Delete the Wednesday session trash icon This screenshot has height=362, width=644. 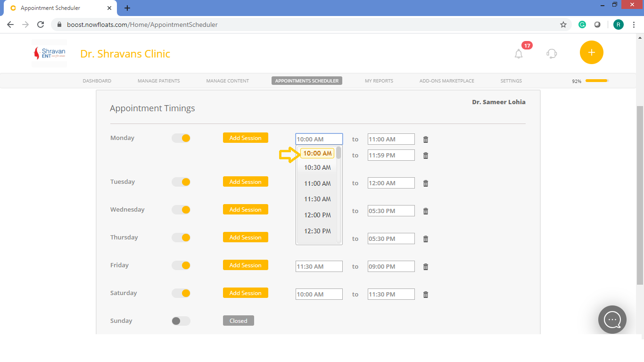pos(426,211)
